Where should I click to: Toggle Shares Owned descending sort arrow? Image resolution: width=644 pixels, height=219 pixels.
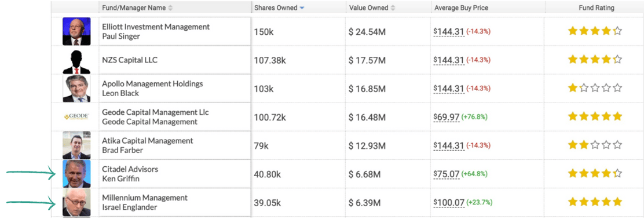click(x=302, y=8)
